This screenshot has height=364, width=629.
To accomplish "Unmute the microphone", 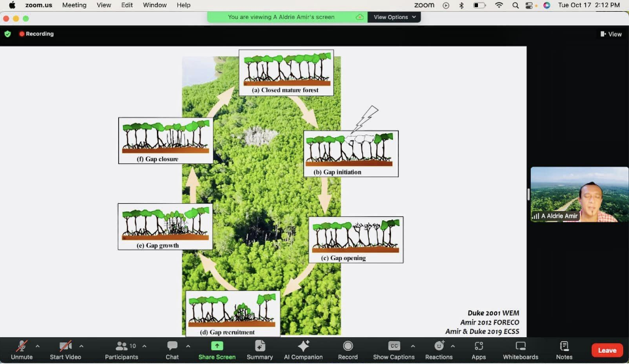I will tap(22, 350).
